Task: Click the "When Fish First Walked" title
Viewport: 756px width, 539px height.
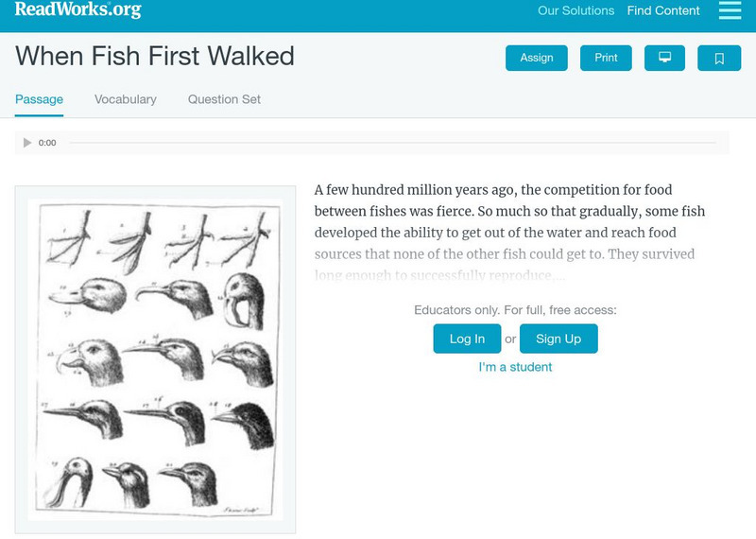Action: [x=155, y=56]
